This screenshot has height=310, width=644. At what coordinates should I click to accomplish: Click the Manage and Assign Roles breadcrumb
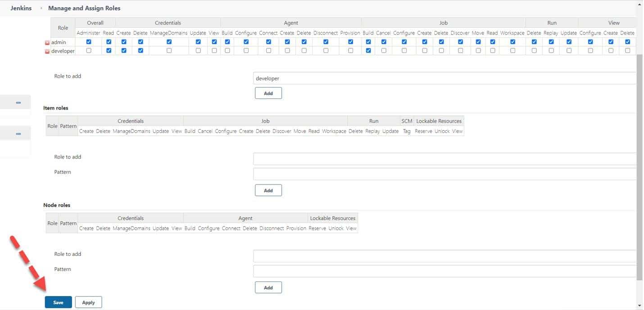[84, 8]
